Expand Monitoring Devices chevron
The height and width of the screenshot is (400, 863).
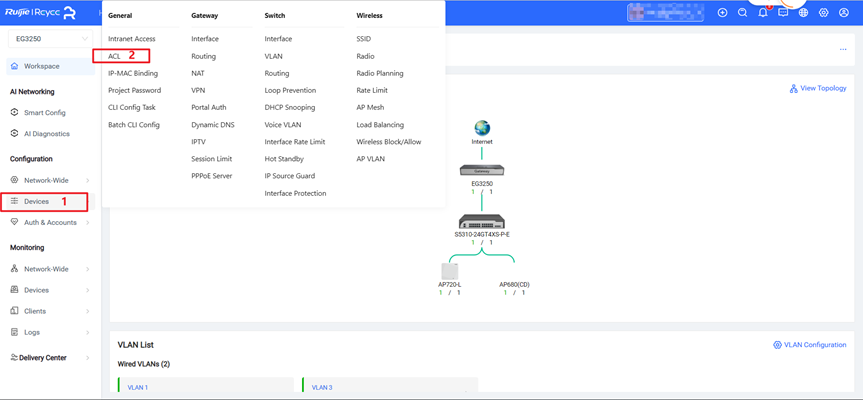click(x=88, y=290)
